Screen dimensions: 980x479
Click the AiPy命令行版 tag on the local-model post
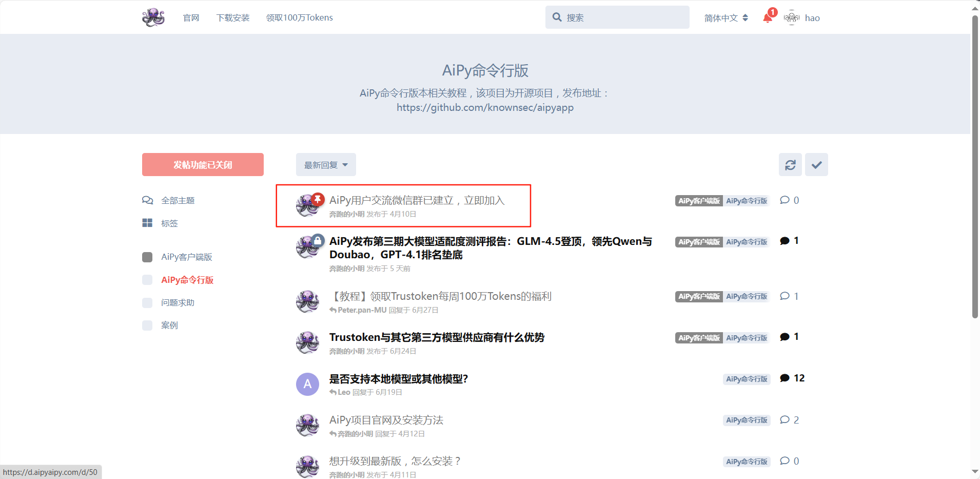click(747, 379)
